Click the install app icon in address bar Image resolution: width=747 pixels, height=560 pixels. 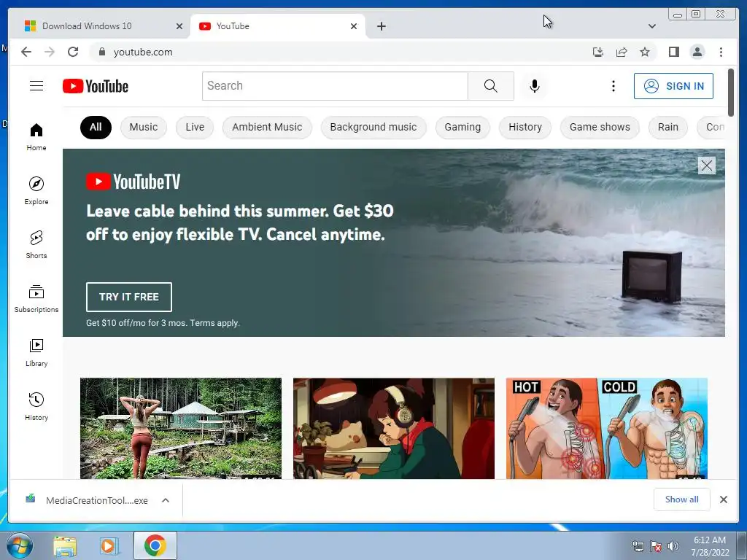pyautogui.click(x=598, y=52)
